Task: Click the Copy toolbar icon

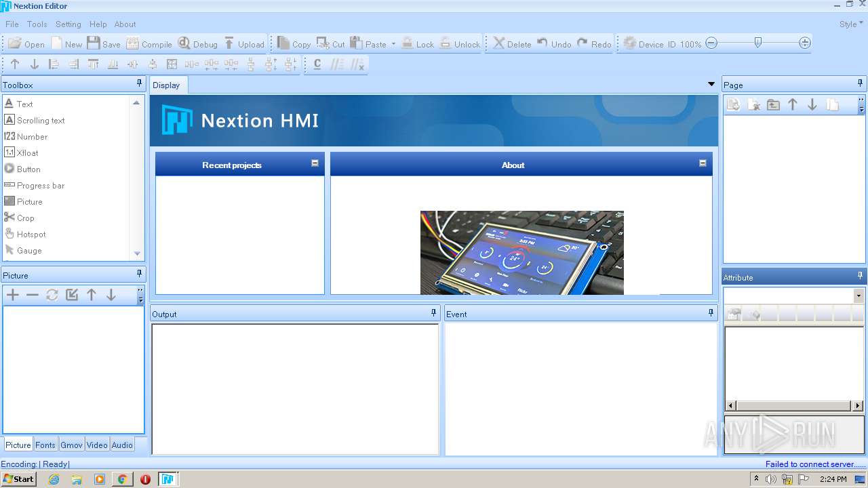Action: pyautogui.click(x=283, y=43)
